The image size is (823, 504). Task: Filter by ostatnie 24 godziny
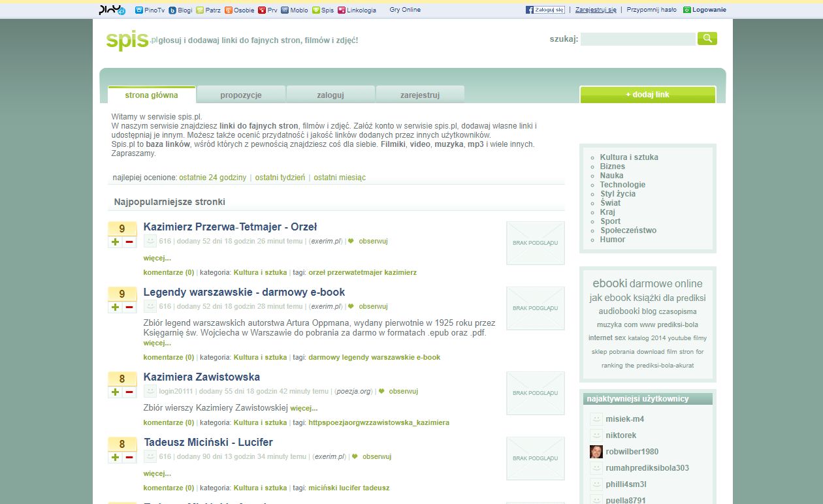click(x=212, y=178)
